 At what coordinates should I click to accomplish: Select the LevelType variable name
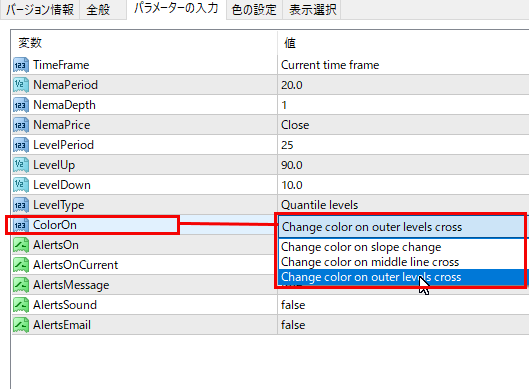59,205
